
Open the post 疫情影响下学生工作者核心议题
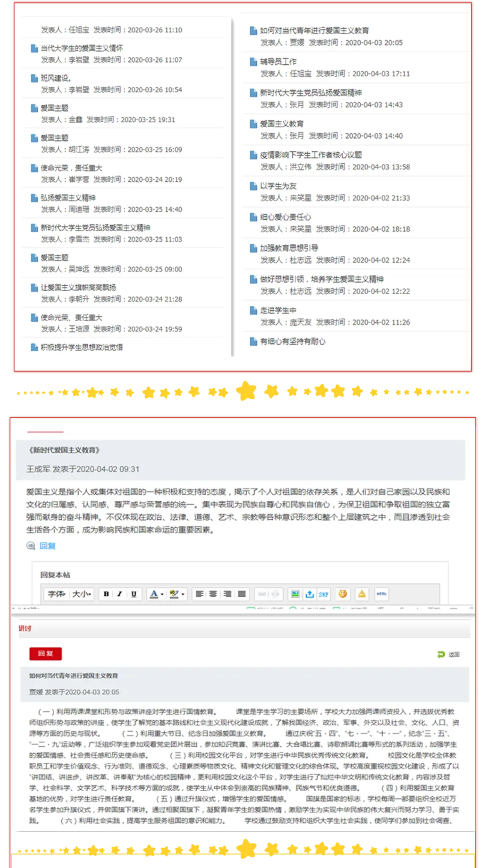pyautogui.click(x=310, y=155)
